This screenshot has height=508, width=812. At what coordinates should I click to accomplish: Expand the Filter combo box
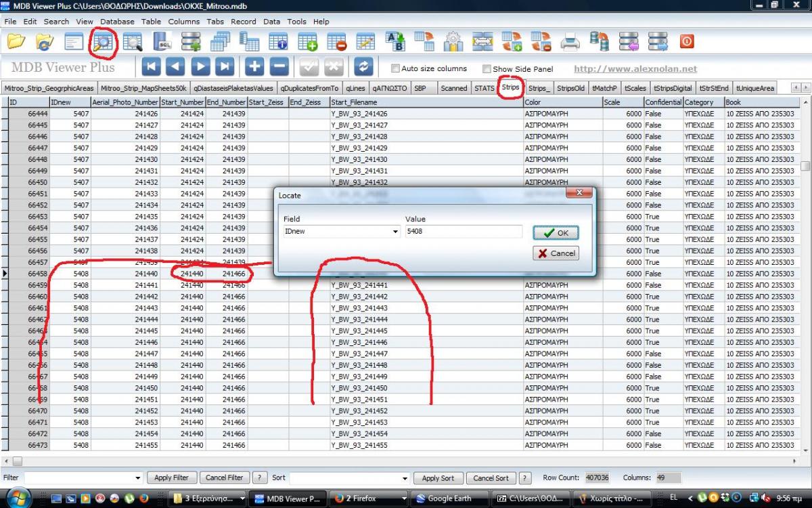[138, 478]
